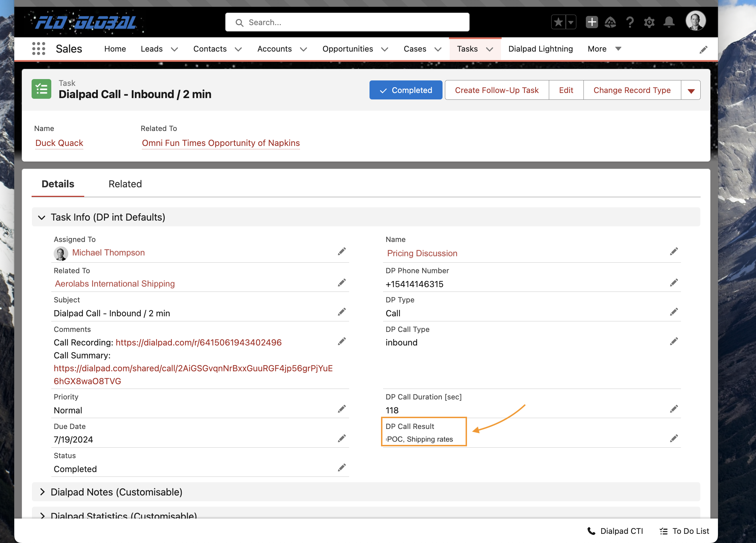Edit the Priority field pencil
Viewport: 756px width, 543px height.
pos(342,409)
